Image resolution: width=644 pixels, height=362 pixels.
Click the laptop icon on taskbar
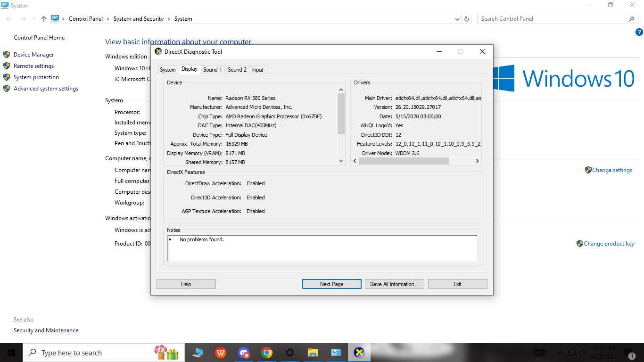tap(198, 353)
